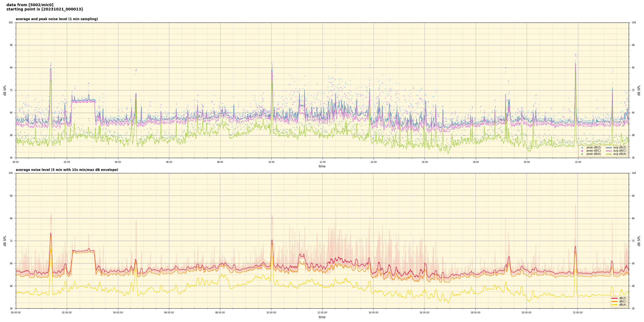Click the 12:00 tick label on top chart
This screenshot has height=322, width=644.
[322, 162]
